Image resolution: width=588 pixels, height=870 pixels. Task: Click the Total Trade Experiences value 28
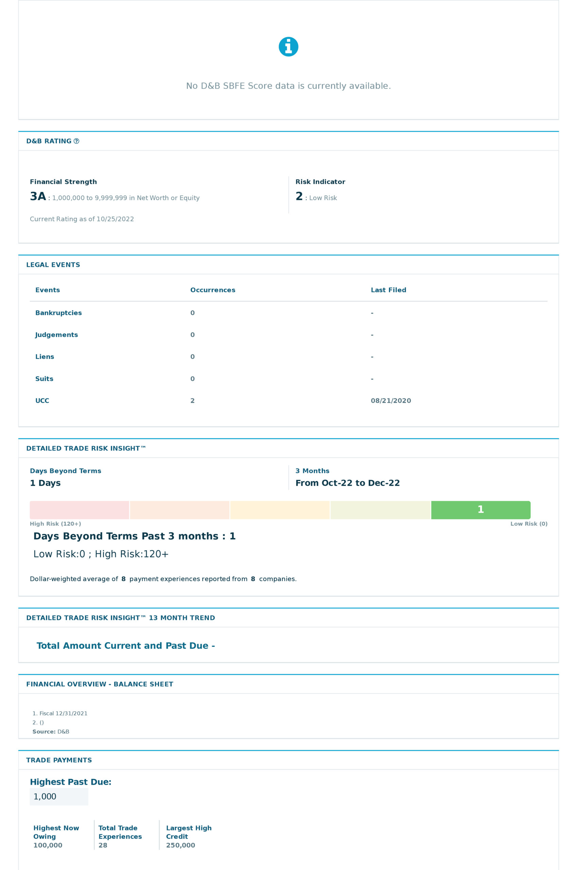[103, 845]
